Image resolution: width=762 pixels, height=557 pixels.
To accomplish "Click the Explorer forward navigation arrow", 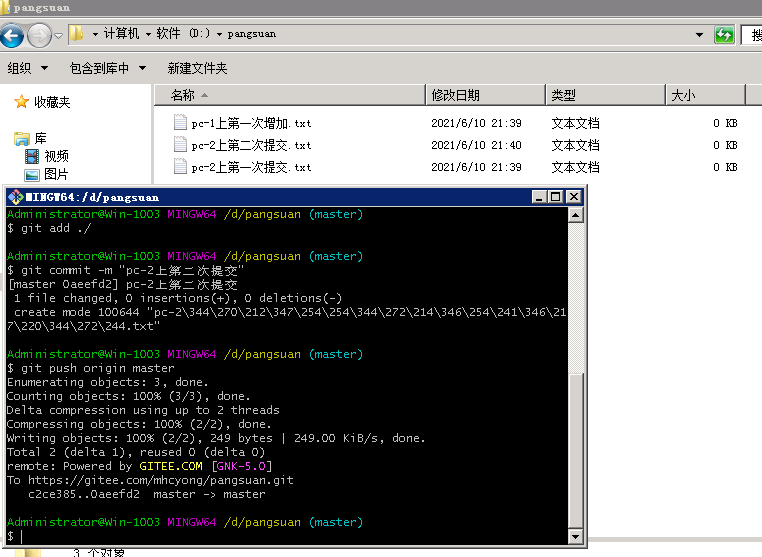I will 39,36.
